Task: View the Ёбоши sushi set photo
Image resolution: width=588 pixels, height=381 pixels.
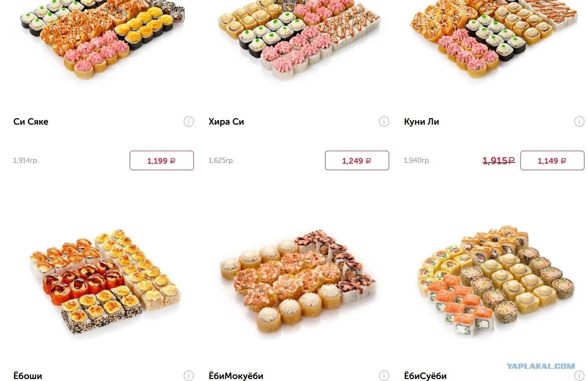Action: [x=105, y=281]
